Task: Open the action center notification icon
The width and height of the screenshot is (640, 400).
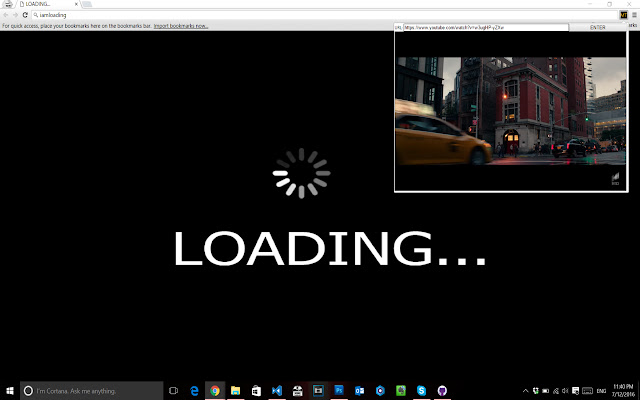Action: (576, 391)
